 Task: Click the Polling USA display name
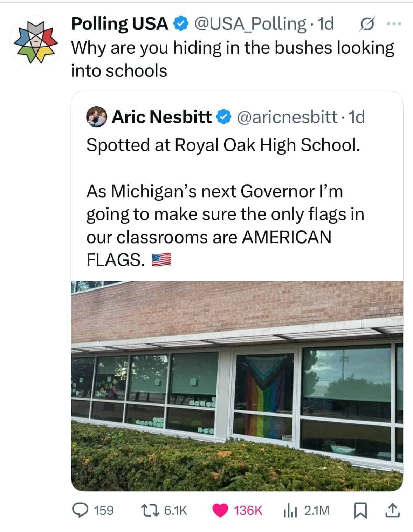[119, 24]
